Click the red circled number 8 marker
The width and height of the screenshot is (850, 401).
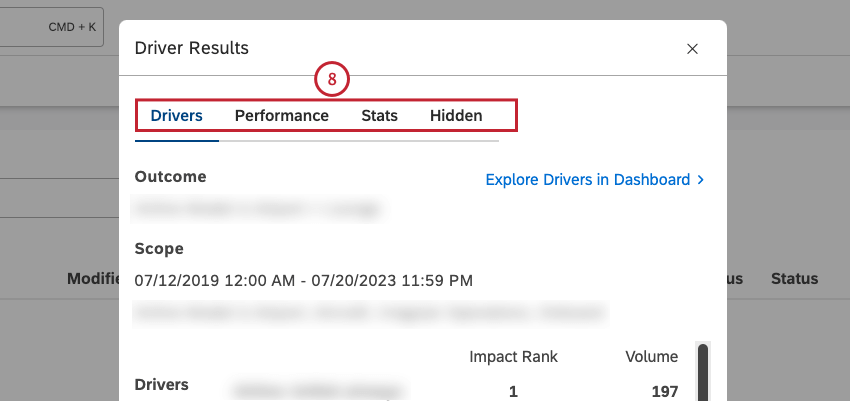[x=332, y=80]
